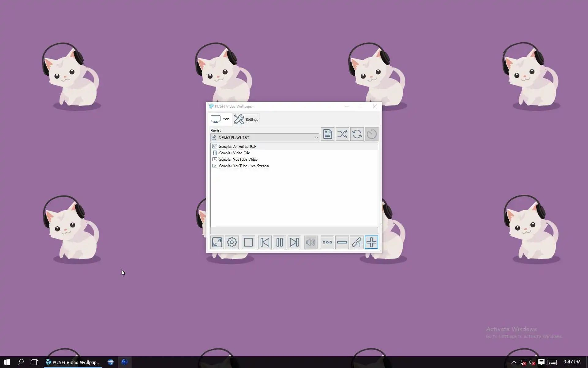
Task: Click the speaker volume icon
Action: (x=311, y=242)
